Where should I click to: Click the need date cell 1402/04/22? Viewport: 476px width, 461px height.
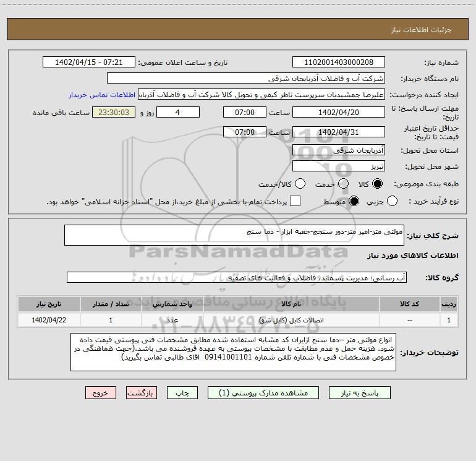(49, 320)
